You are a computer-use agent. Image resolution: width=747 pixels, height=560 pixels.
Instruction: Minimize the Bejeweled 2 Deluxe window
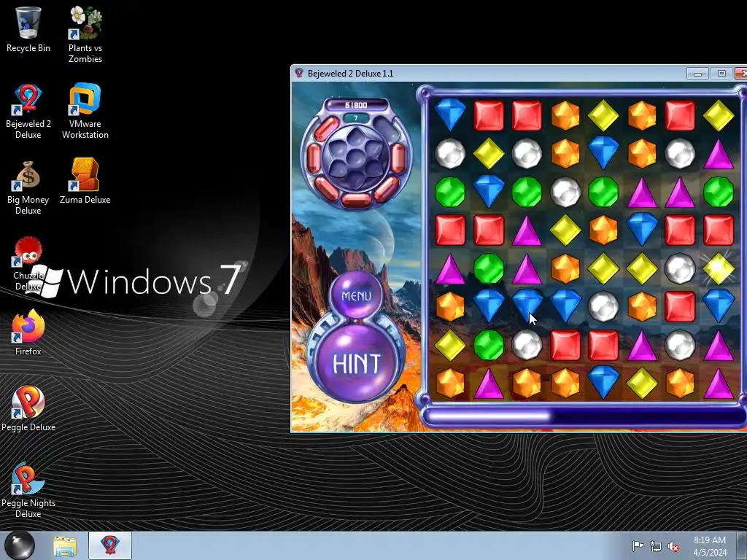pos(697,74)
